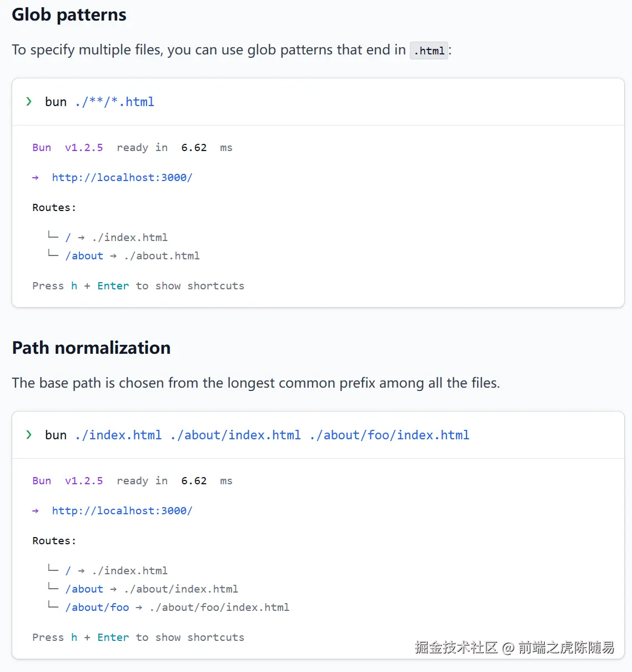Image resolution: width=632 pixels, height=672 pixels.
Task: Click the "Path normalization" heading
Action: pyautogui.click(x=92, y=348)
